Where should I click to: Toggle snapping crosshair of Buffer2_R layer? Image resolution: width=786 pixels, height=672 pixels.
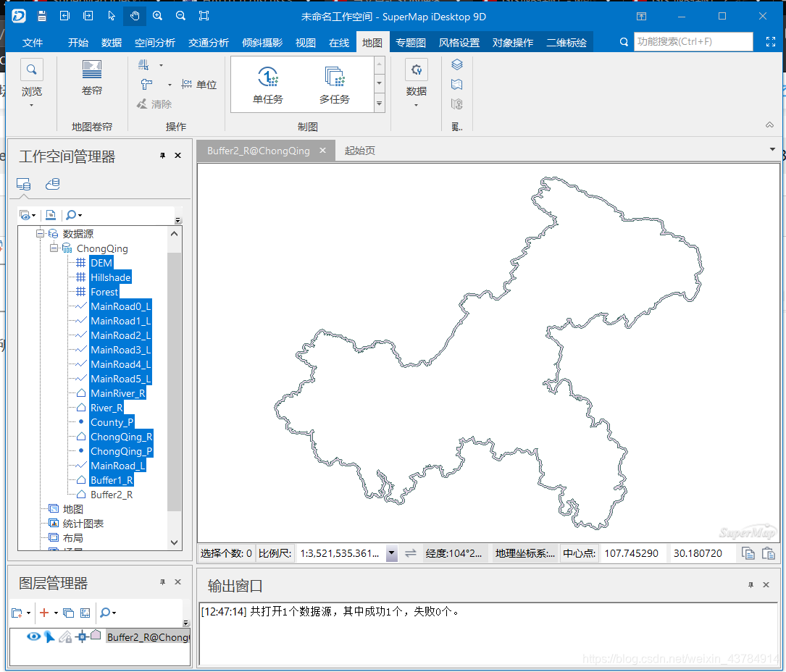(82, 637)
